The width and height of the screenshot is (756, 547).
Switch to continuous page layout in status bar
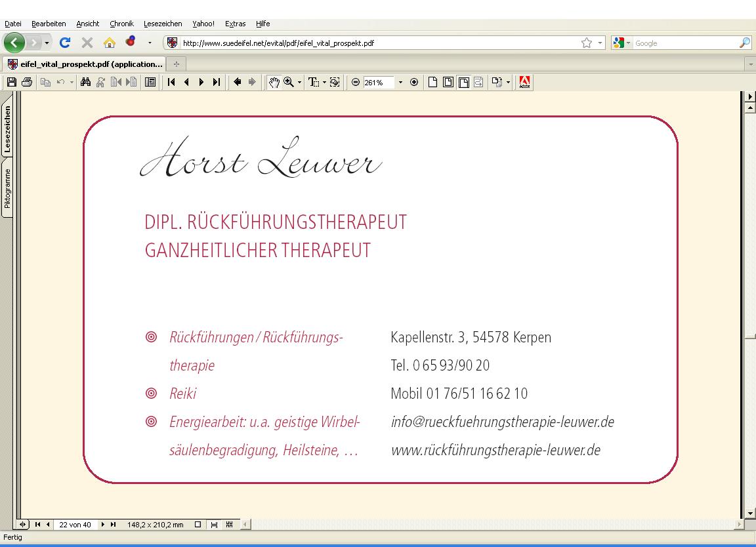(214, 525)
